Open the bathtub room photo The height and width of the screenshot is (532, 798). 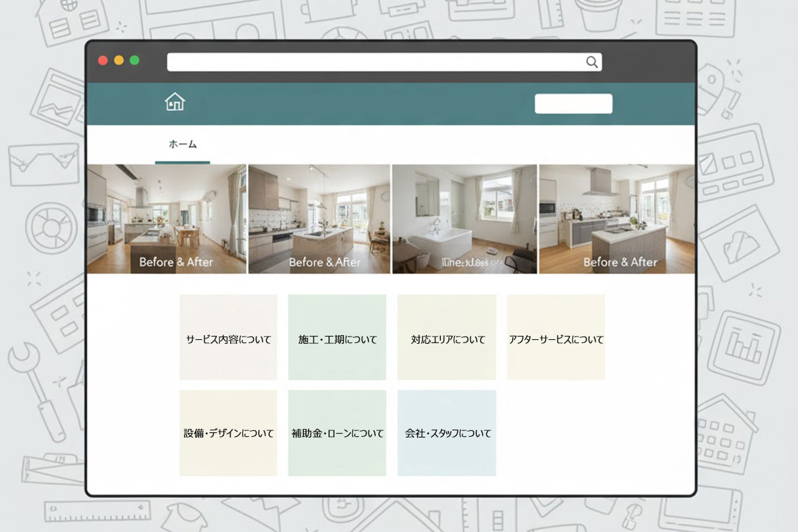click(x=464, y=213)
